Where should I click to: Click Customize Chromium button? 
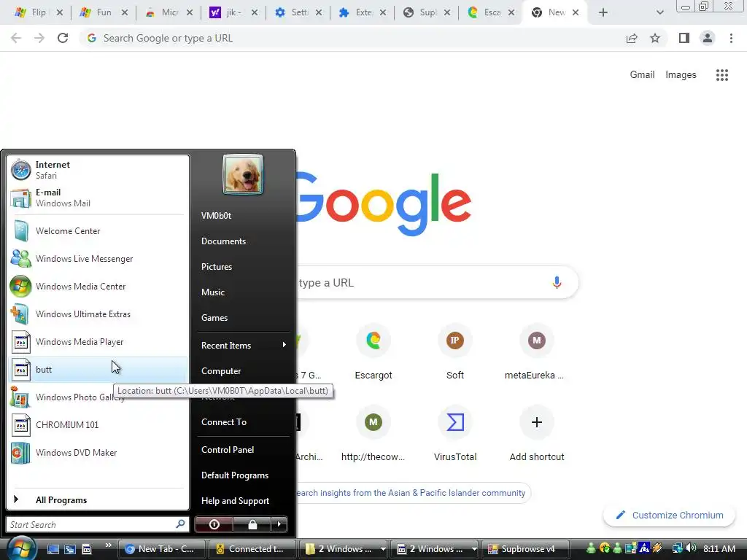(x=670, y=516)
